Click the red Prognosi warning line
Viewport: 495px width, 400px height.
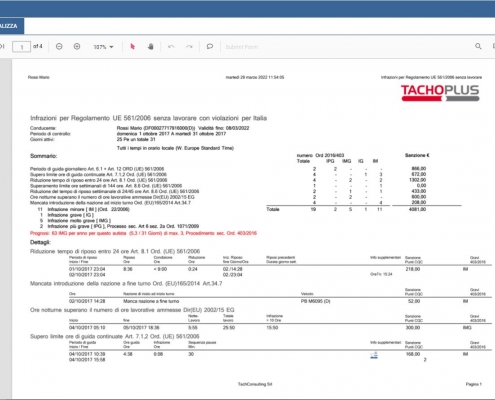[143, 233]
